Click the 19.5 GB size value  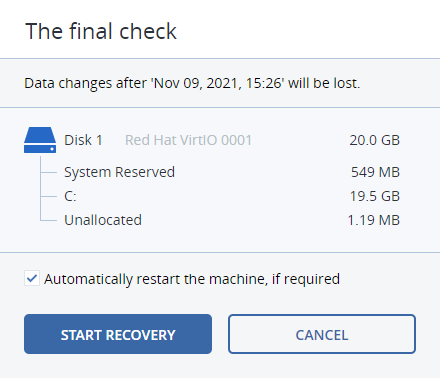click(375, 196)
